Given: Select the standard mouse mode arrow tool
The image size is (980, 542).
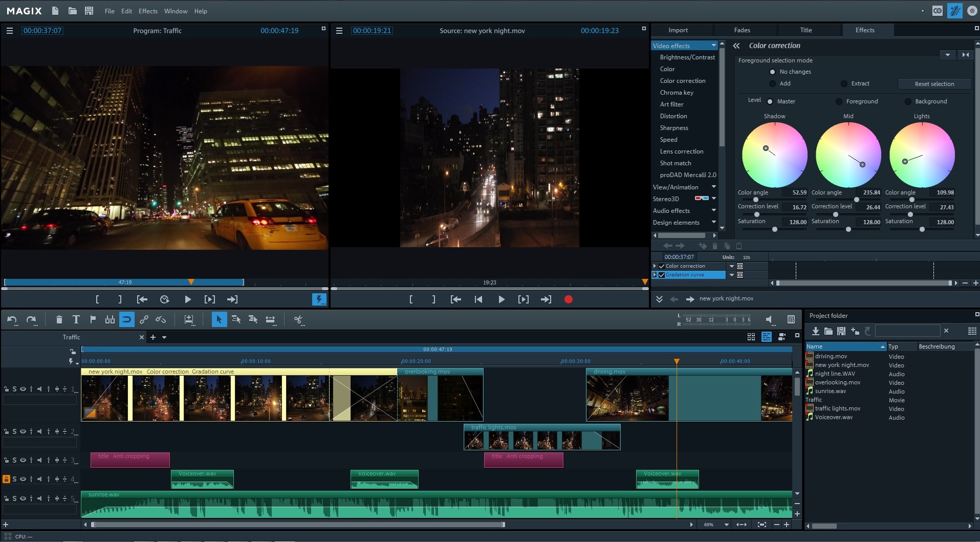Looking at the screenshot, I should coord(219,319).
